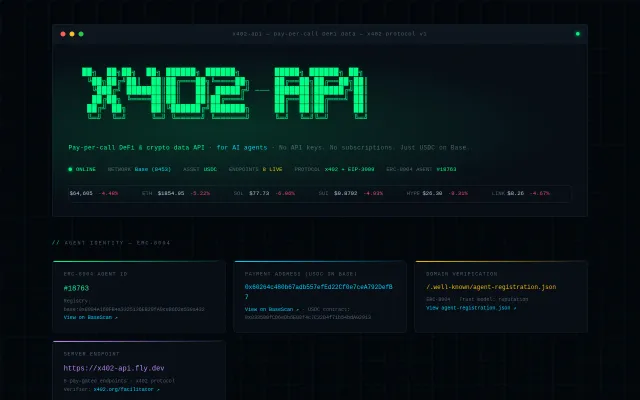
Task: Click the LINK ticker price entry
Action: [520, 193]
